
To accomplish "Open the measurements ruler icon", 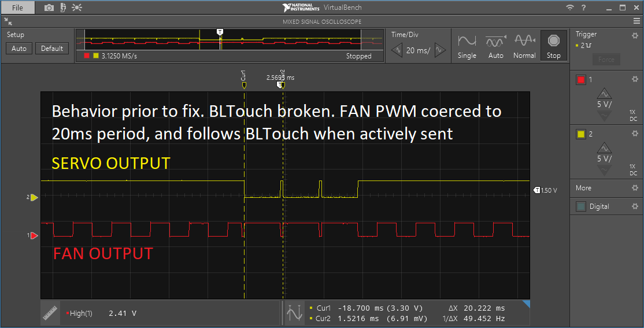I will coord(50,313).
